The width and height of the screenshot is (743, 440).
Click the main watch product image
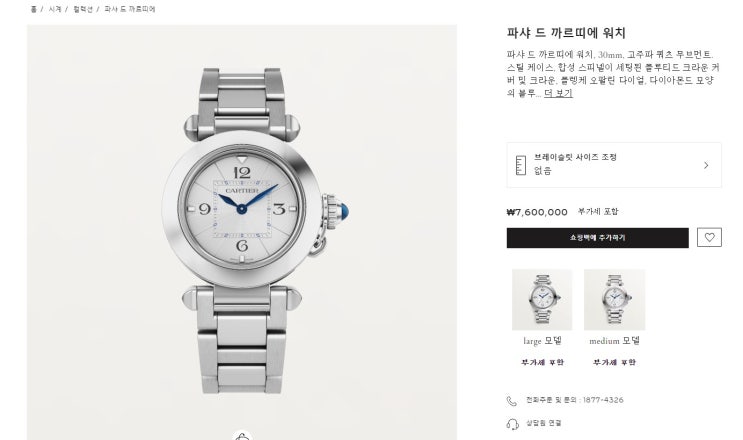tap(242, 232)
